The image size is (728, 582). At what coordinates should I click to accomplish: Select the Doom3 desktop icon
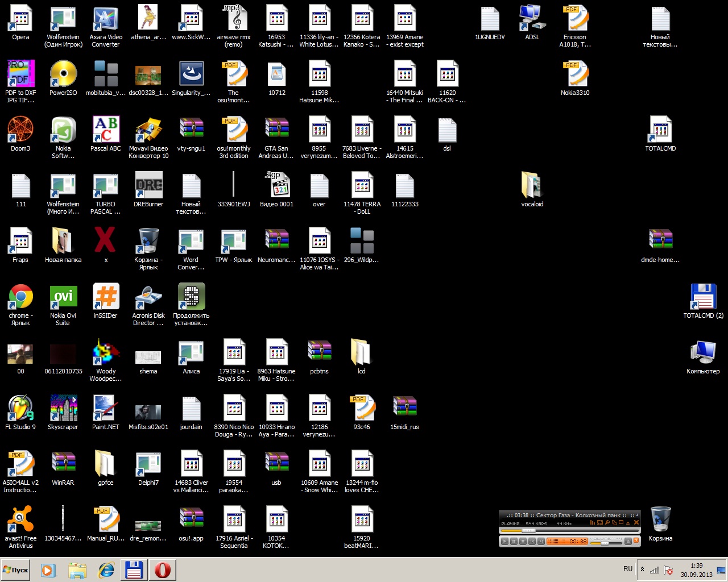pos(20,130)
